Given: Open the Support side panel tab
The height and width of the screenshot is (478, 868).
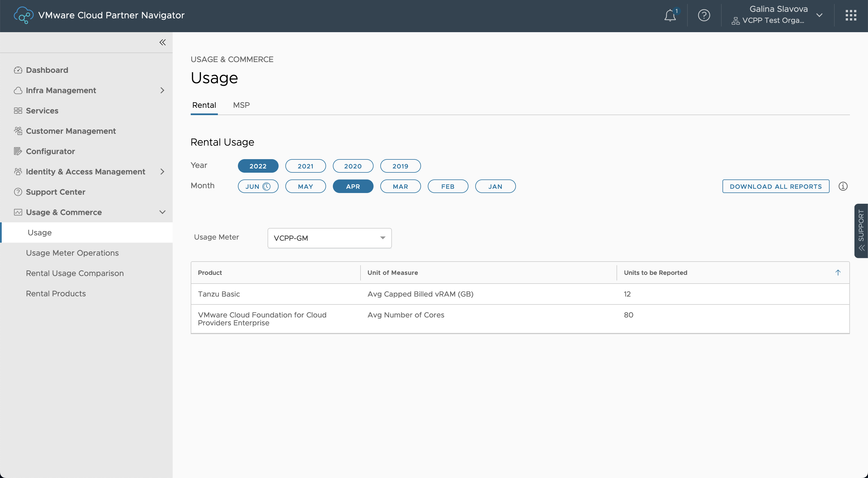Looking at the screenshot, I should pos(861,231).
